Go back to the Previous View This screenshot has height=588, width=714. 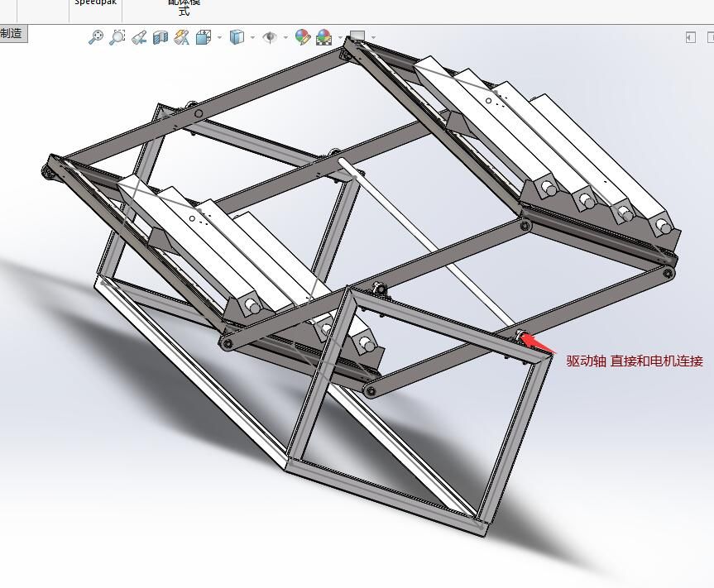coord(139,36)
